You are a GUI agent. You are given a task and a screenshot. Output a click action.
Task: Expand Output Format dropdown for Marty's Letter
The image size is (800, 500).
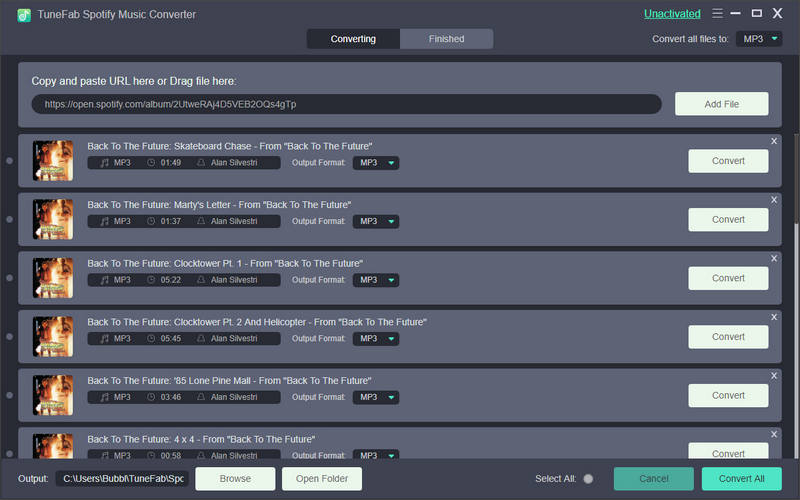[376, 221]
